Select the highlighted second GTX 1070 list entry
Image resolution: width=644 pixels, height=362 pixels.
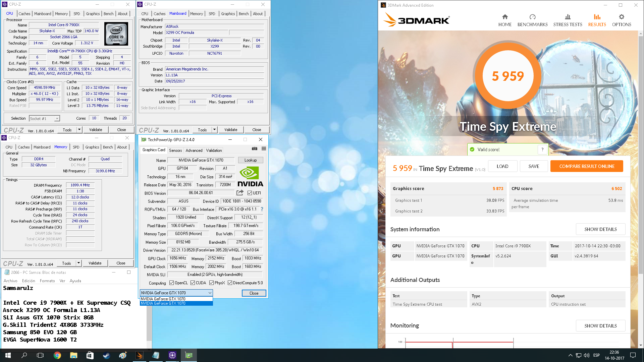[x=176, y=303]
